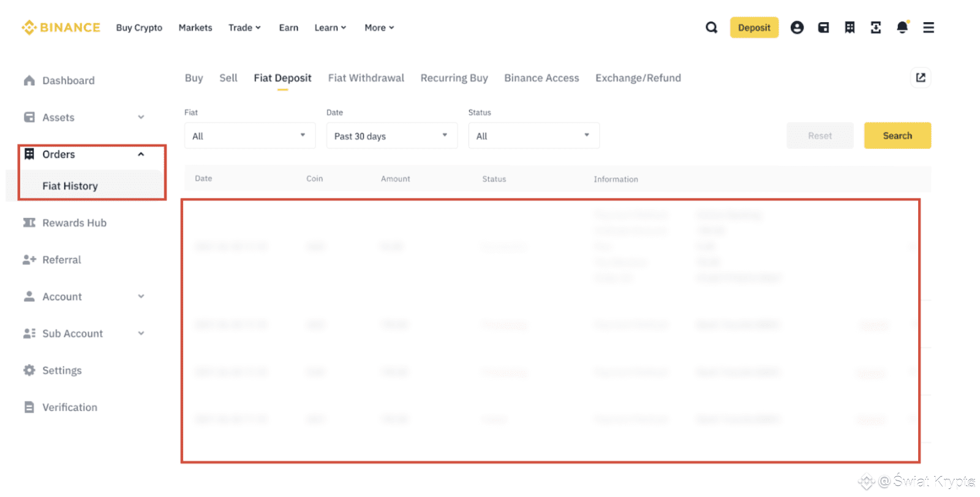The image size is (980, 497).
Task: Expand the Assets section chevron
Action: tap(141, 117)
